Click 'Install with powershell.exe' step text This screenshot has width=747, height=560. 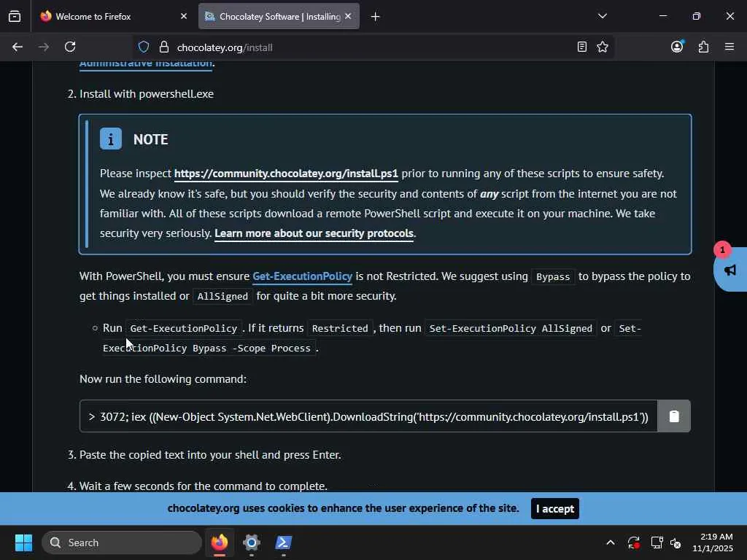click(x=146, y=94)
